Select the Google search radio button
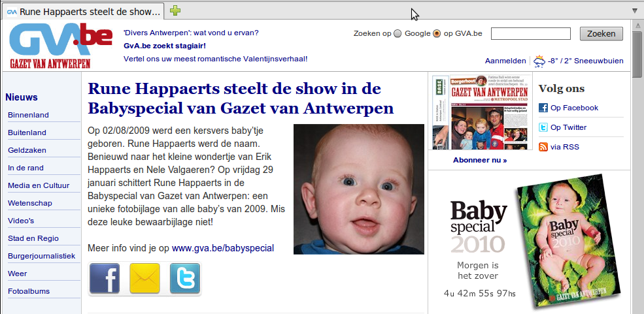The image size is (644, 314). point(397,33)
